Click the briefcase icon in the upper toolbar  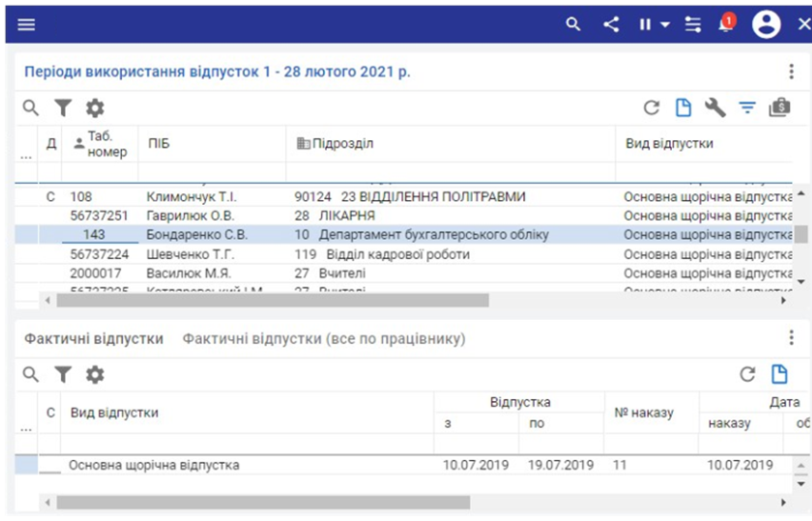click(780, 108)
